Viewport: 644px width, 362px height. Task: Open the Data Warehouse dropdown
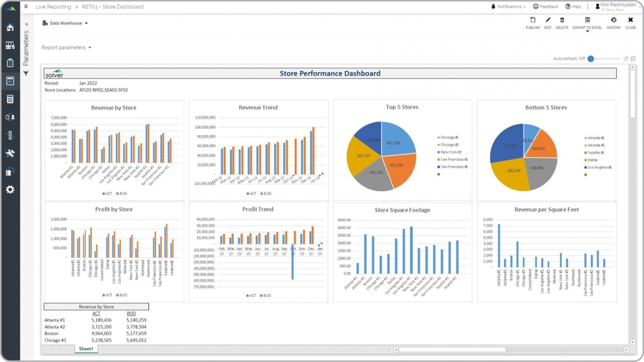(x=66, y=23)
